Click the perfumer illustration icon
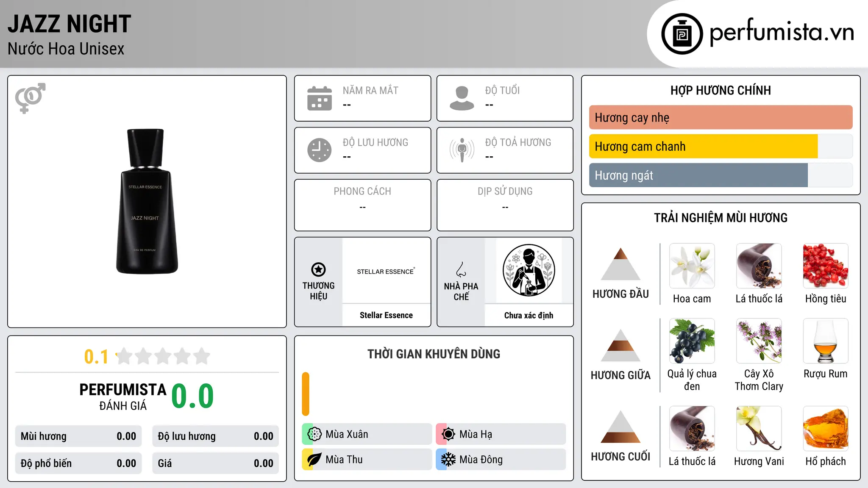This screenshot has width=868, height=488. click(x=529, y=270)
